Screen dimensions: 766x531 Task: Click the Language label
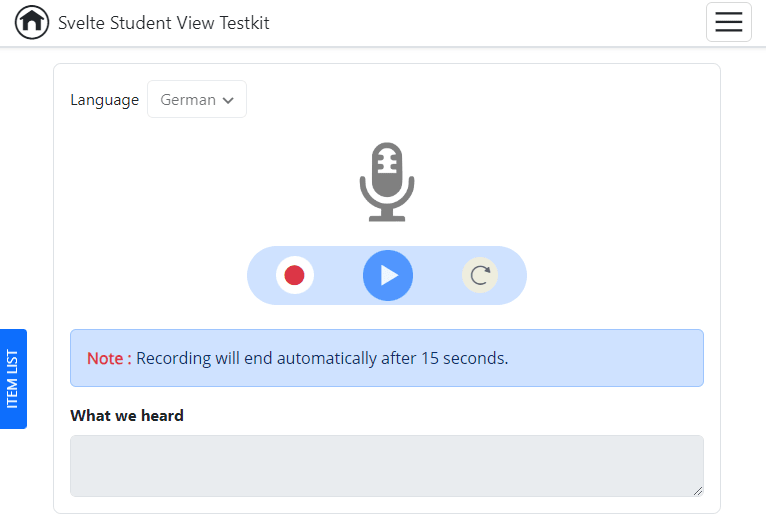104,100
